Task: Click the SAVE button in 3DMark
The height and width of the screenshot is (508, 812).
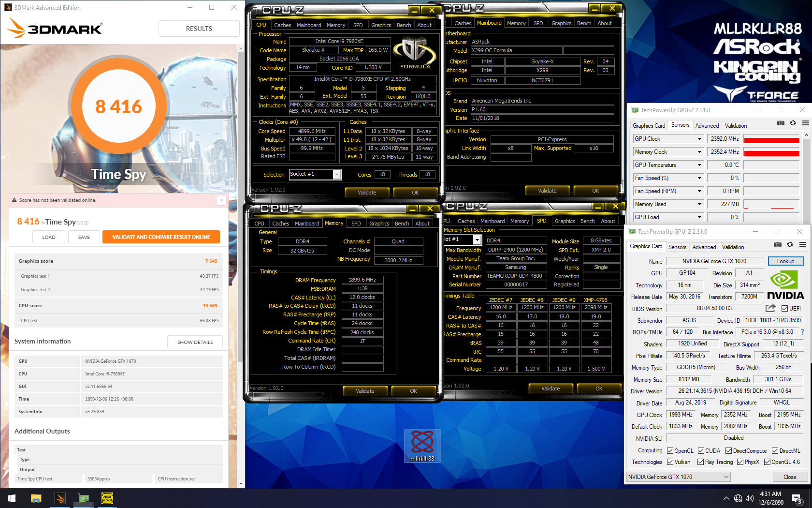Action: (x=84, y=237)
